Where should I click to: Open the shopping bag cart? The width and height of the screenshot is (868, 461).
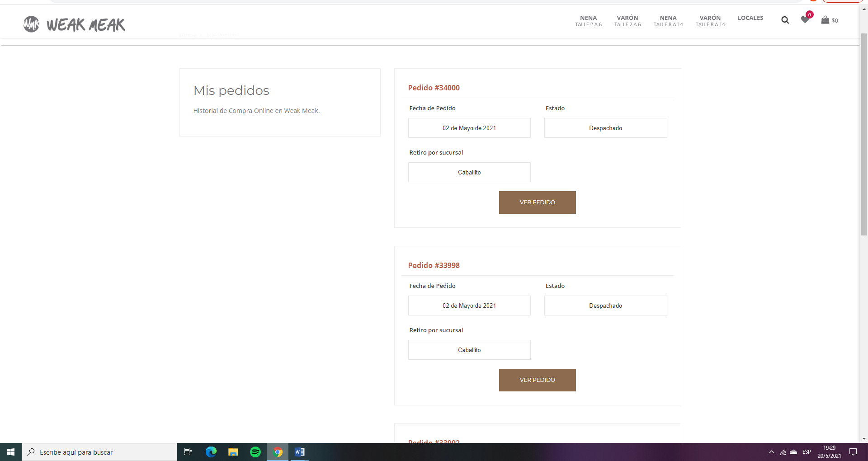point(826,20)
